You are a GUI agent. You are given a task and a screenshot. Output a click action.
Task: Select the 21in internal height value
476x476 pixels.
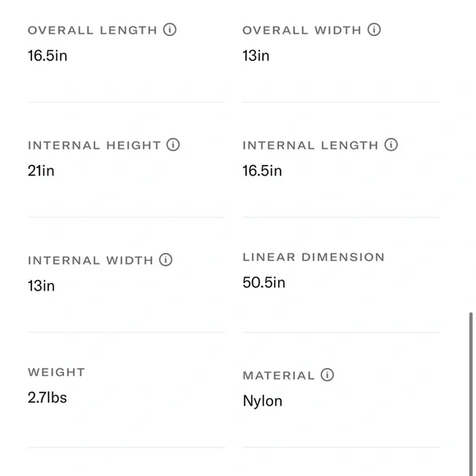[41, 171]
